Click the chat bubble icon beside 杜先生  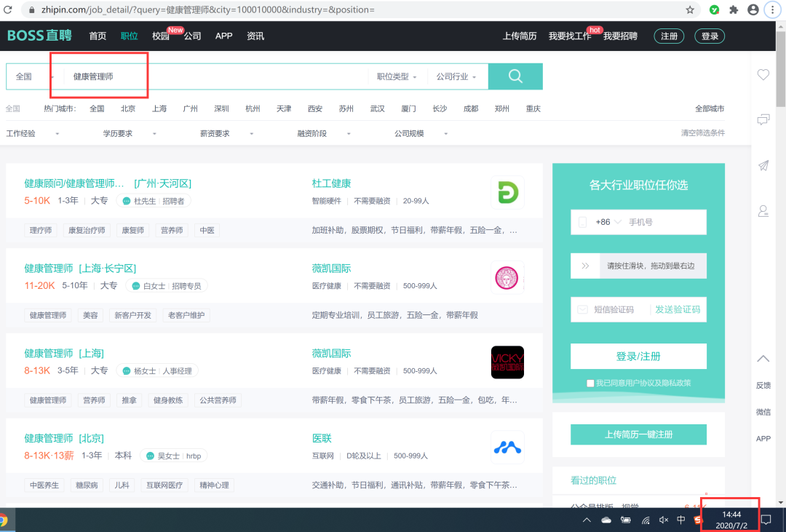(x=127, y=201)
